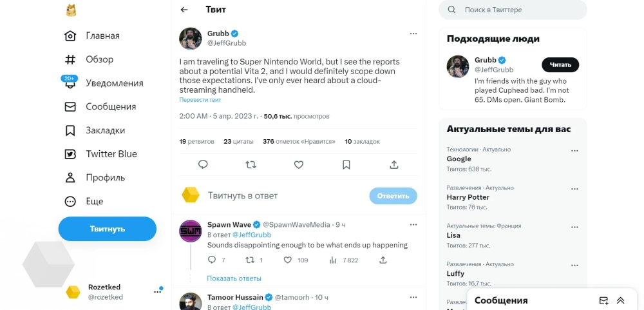Open three-dot menu on Grubb's tweet
This screenshot has width=644, height=310.
(x=413, y=33)
